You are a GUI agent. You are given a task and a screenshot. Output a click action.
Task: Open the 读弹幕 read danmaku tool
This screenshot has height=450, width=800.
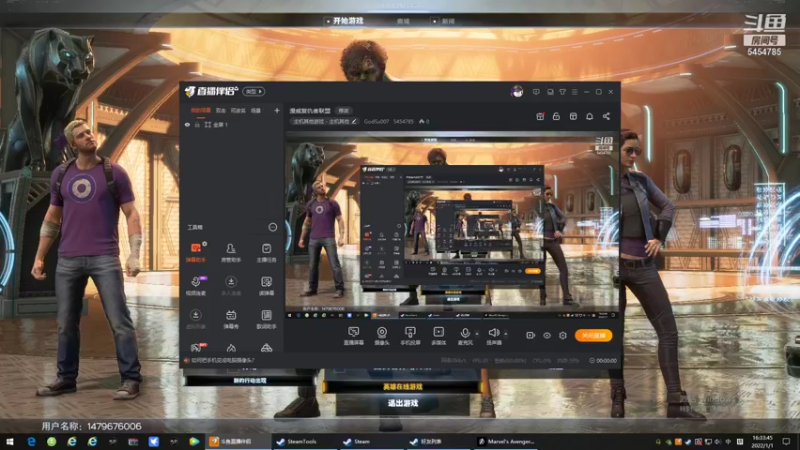coord(266,286)
